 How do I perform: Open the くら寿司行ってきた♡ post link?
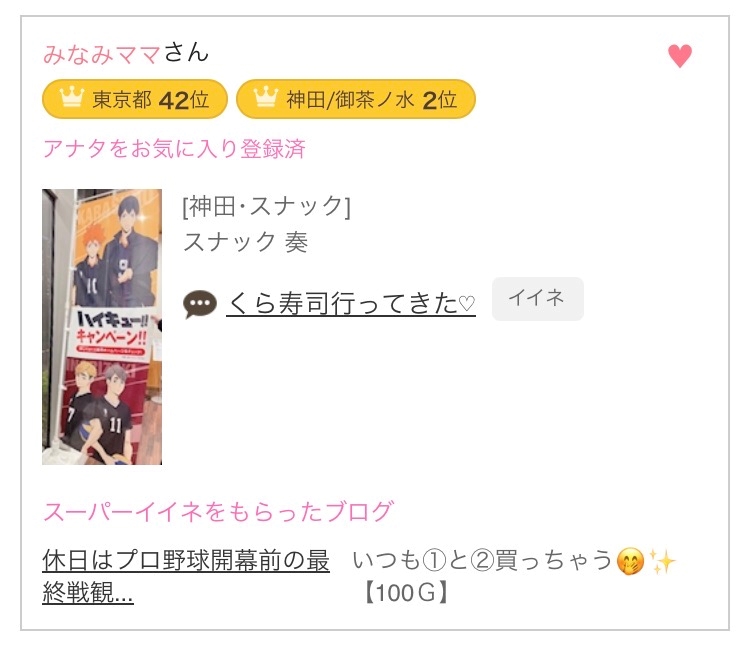point(351,303)
